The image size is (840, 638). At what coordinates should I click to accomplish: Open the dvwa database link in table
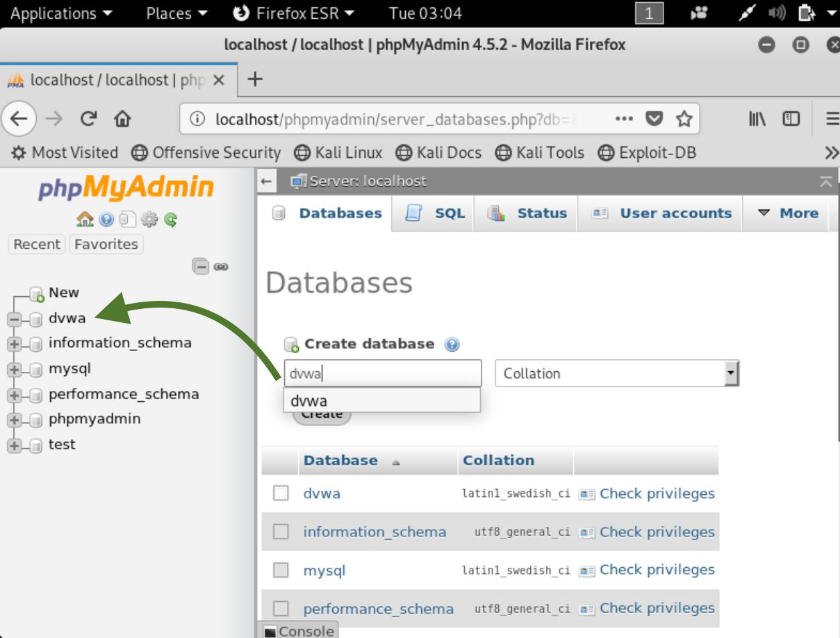322,494
